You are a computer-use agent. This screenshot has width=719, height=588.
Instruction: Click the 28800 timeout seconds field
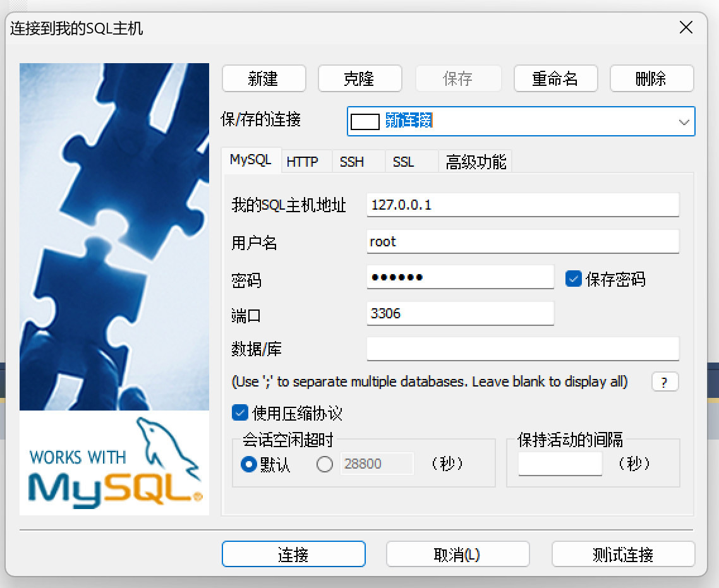click(x=377, y=464)
